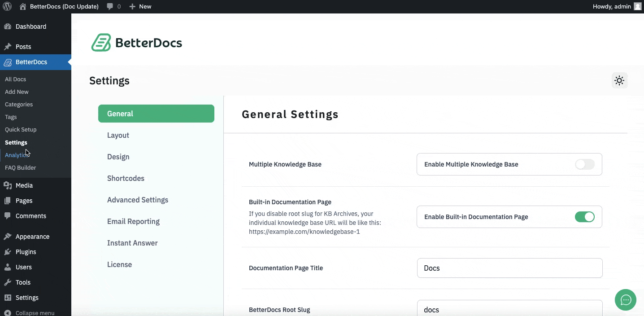644x316 pixels.
Task: Click the Appearance brush icon
Action: point(7,237)
